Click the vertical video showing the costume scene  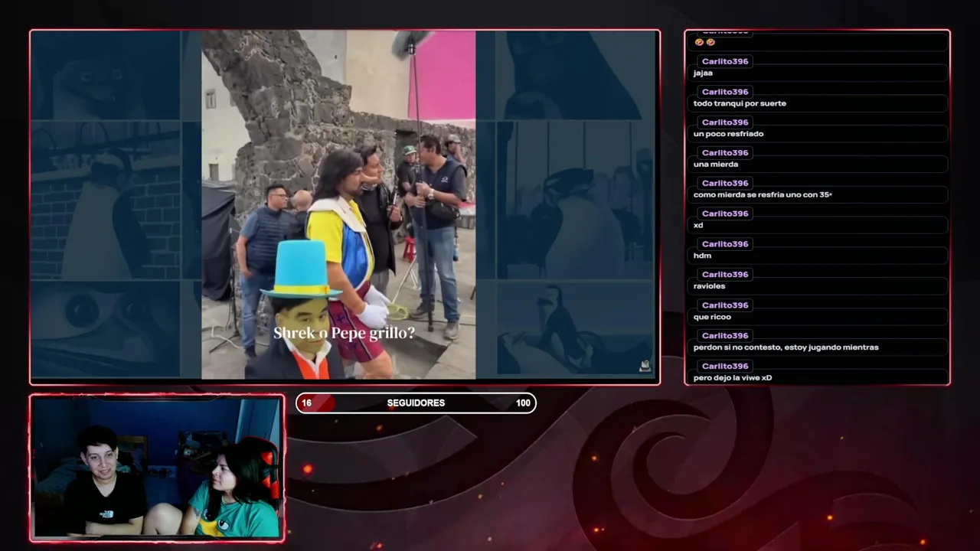click(338, 205)
